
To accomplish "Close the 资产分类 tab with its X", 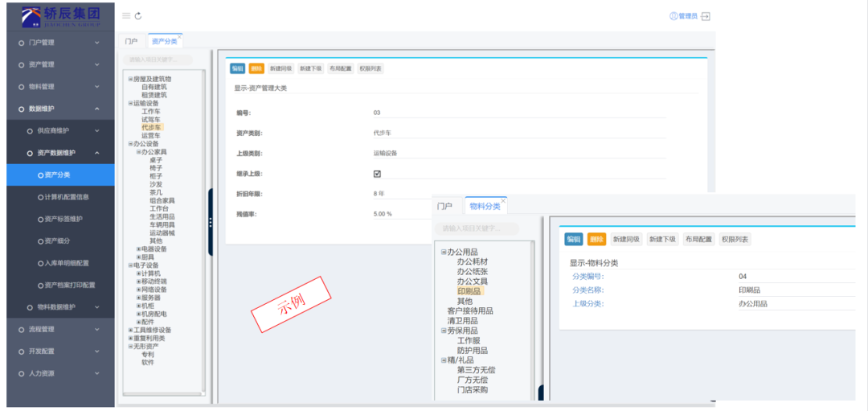I will tap(180, 36).
